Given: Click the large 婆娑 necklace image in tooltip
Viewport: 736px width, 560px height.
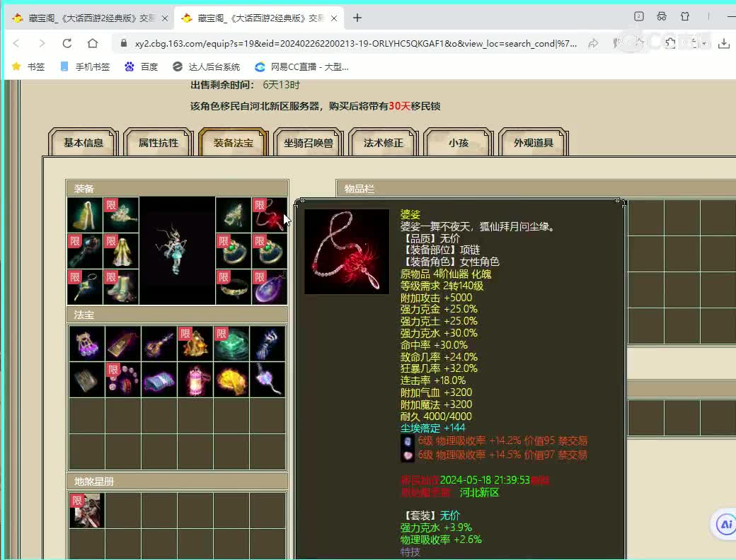Looking at the screenshot, I should coord(347,252).
